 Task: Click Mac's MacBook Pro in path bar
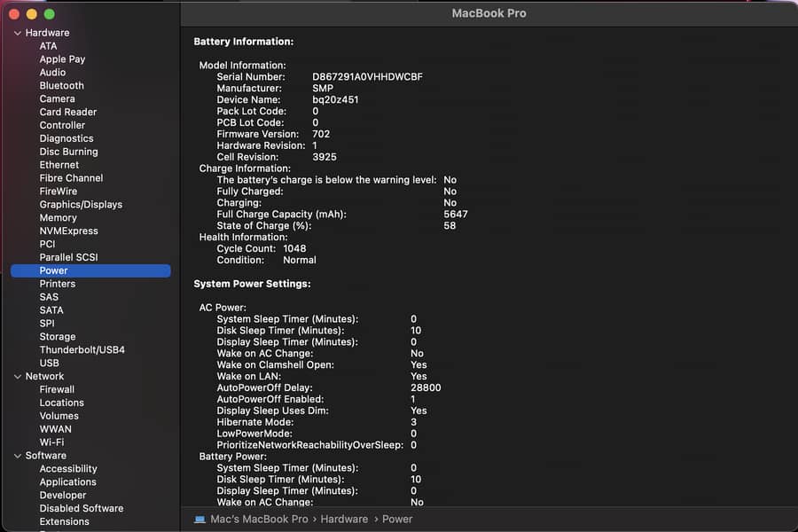(x=259, y=520)
